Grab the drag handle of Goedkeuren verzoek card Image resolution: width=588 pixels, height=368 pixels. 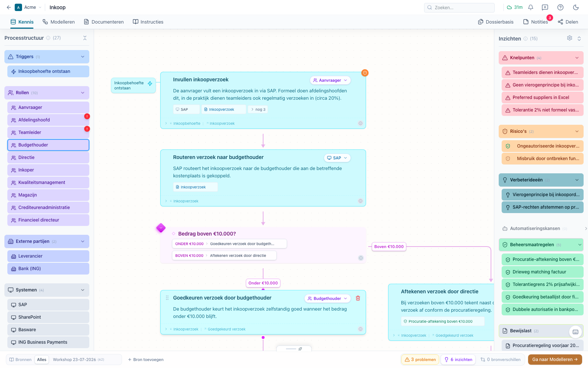(x=167, y=298)
